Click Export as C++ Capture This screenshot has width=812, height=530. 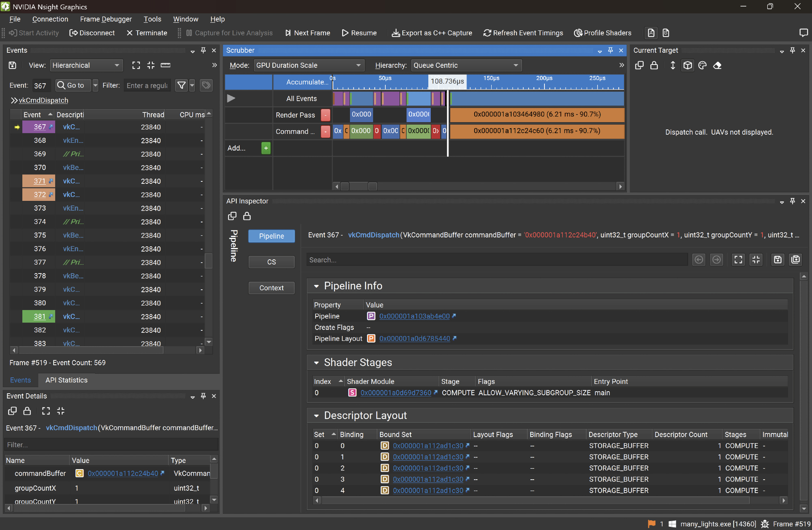click(432, 33)
